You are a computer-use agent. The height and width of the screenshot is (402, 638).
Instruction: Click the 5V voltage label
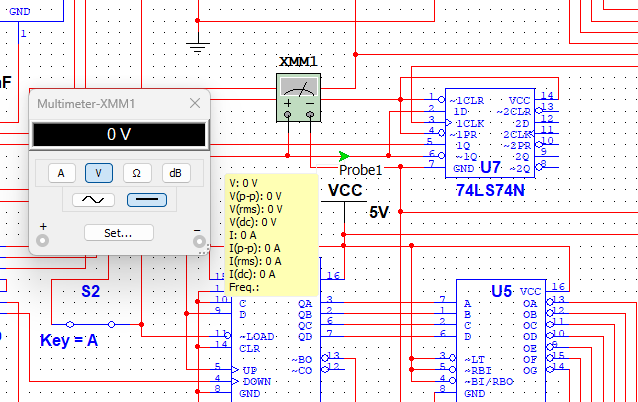click(x=379, y=212)
